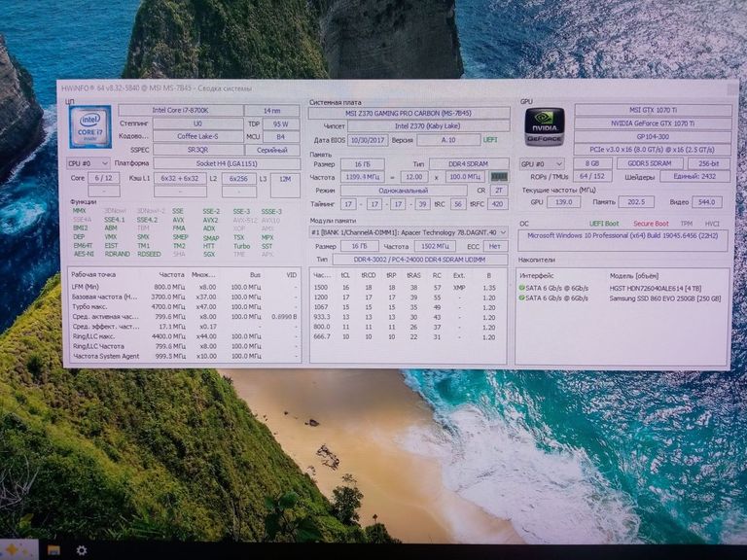Open the widgets button on the taskbar

pyautogui.click(x=18, y=549)
